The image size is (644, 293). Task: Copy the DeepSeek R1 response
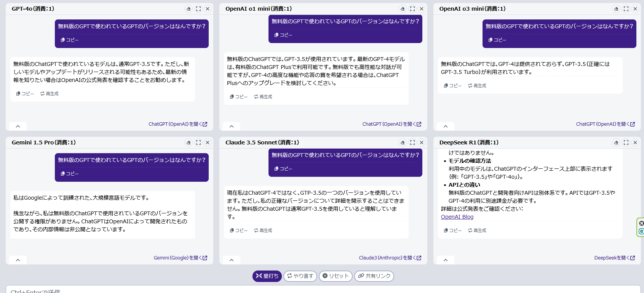coord(452,231)
